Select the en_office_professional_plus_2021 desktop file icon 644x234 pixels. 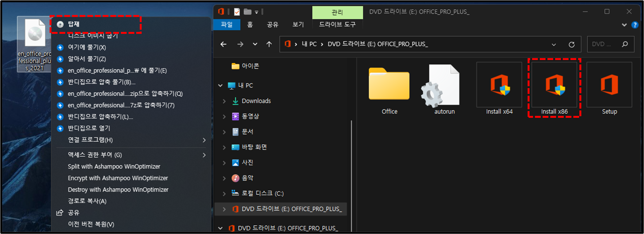[34, 44]
